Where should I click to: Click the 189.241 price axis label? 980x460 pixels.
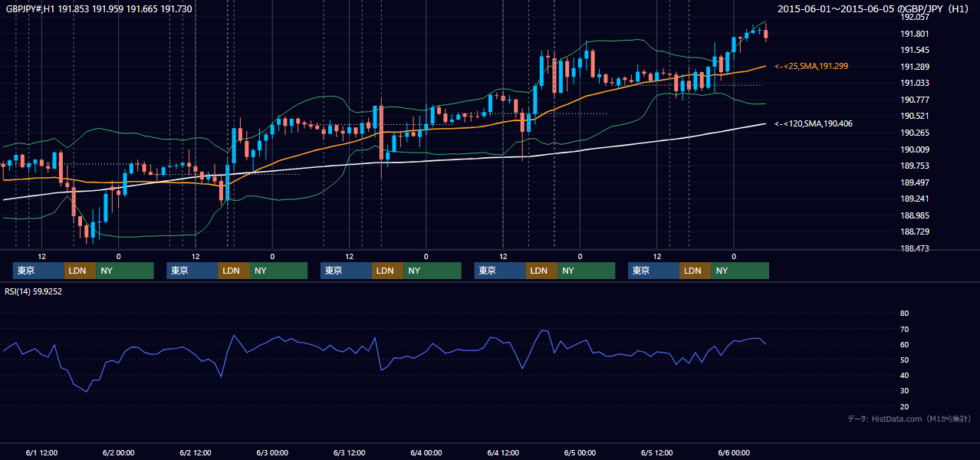pyautogui.click(x=914, y=199)
